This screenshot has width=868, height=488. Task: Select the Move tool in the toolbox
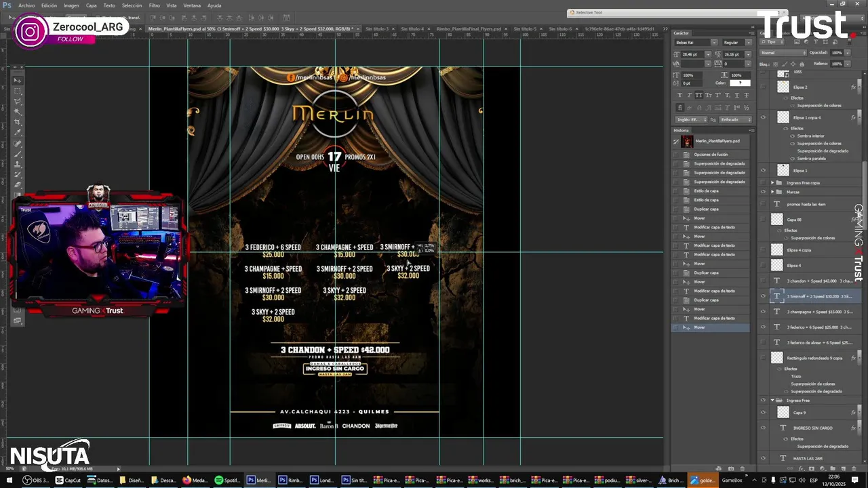18,80
